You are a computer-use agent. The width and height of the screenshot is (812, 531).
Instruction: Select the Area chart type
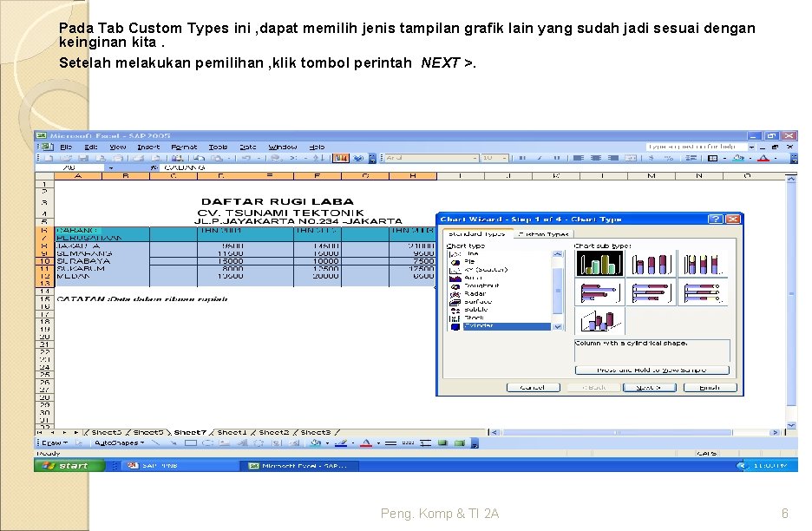pos(472,278)
